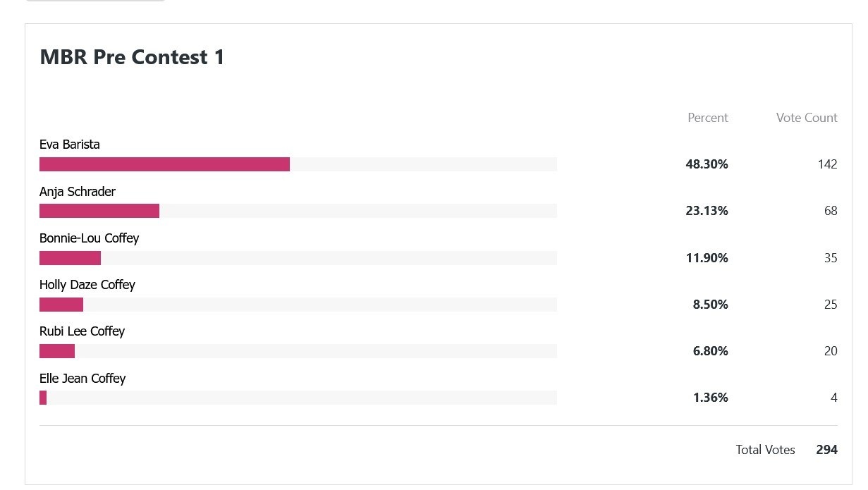Image resolution: width=868 pixels, height=490 pixels.
Task: Click the Total Votes label
Action: [766, 450]
